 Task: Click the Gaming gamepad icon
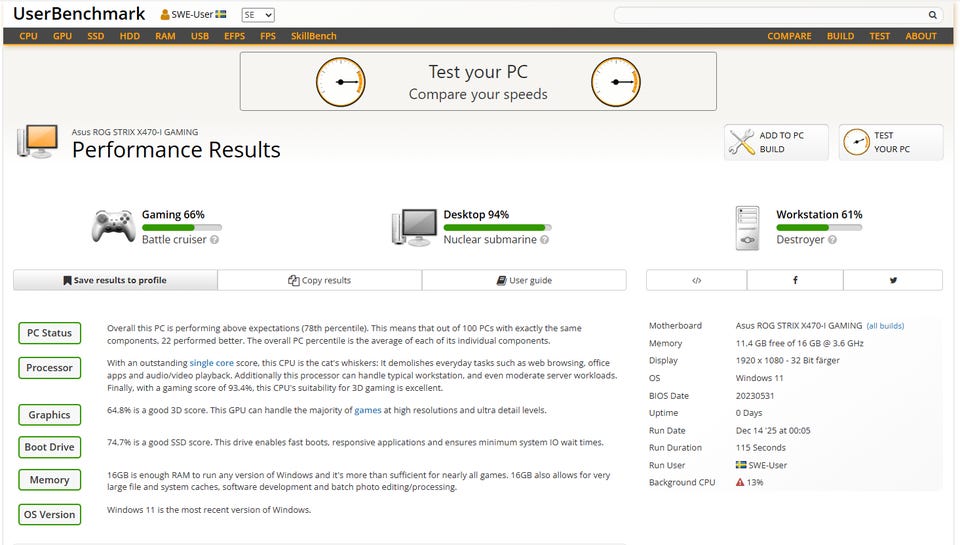(x=113, y=227)
